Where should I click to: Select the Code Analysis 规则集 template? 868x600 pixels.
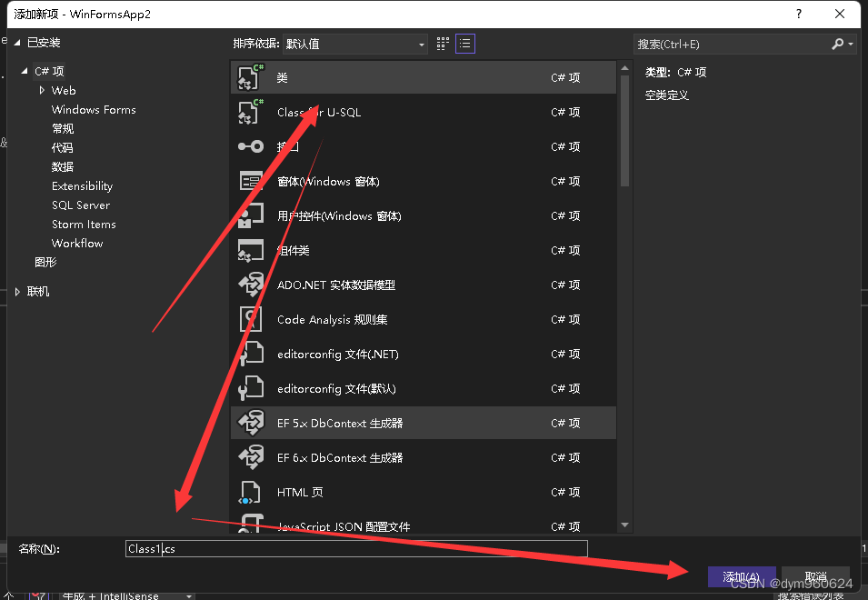(x=364, y=319)
